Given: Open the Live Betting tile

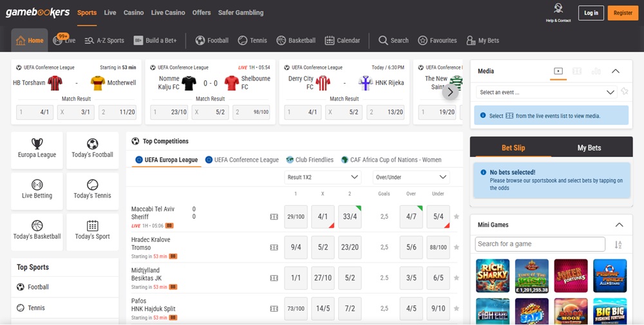Looking at the screenshot, I should click(x=37, y=190).
